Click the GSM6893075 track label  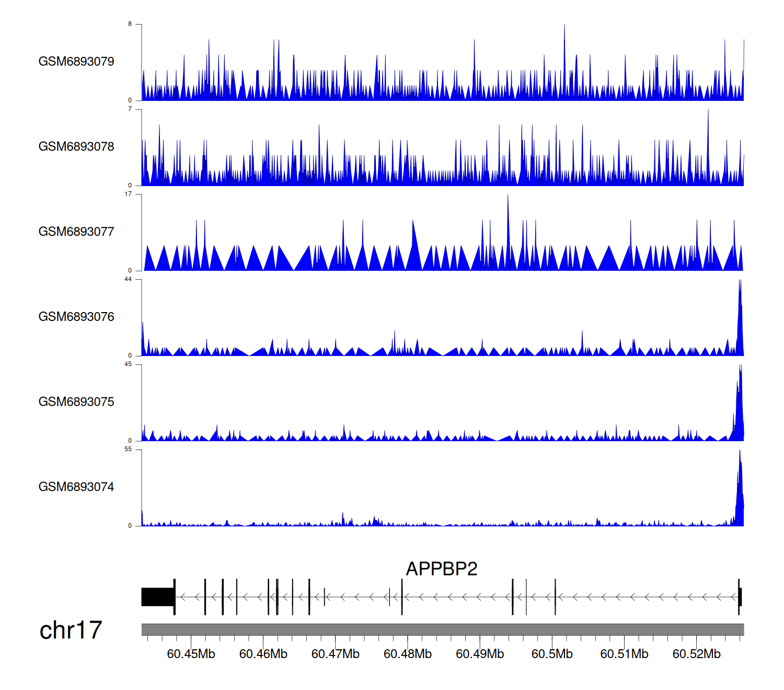[76, 402]
